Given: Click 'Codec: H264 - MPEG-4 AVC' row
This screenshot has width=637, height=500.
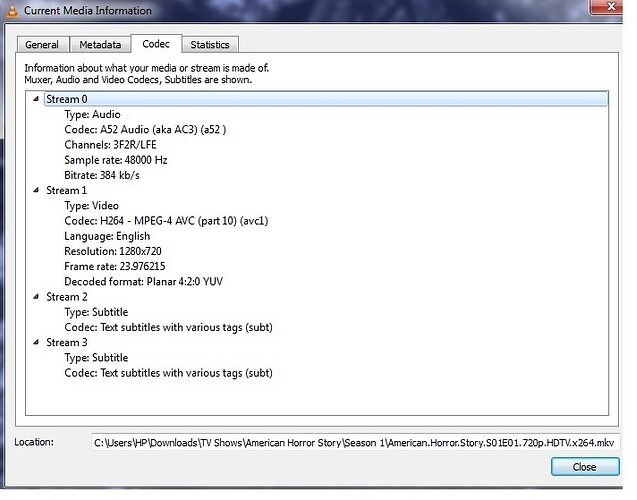Looking at the screenshot, I should click(167, 221).
